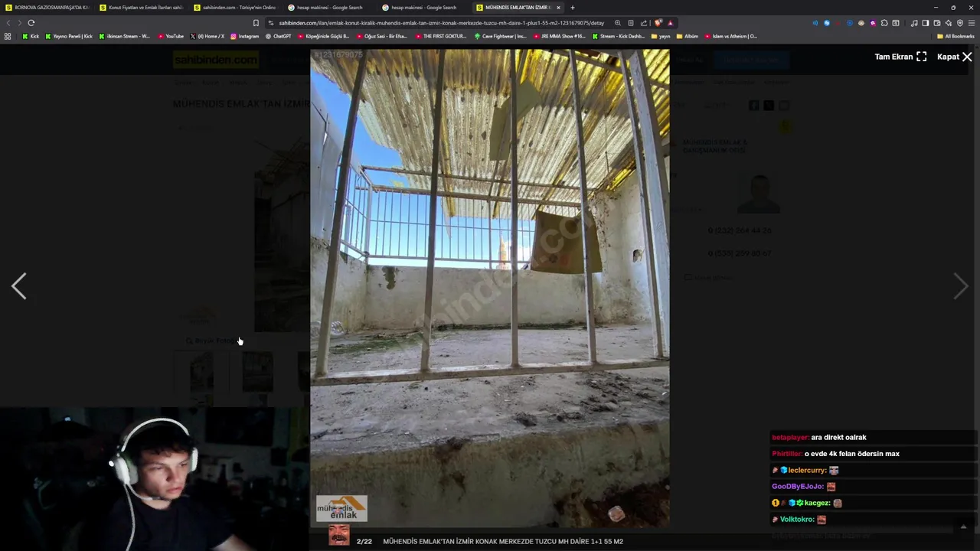Open the YouTube bookmark
This screenshot has height=551, width=980.
[171, 36]
